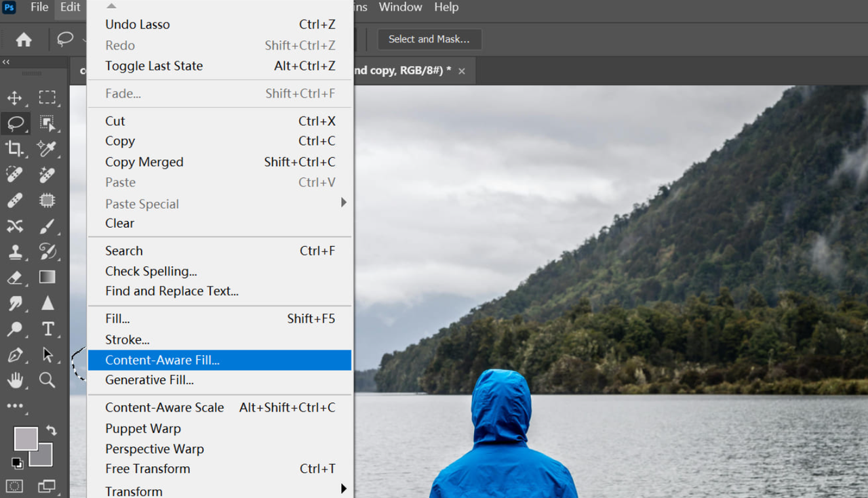Click Generative Fill in the menu
Screen dimensions: 868x498
(149, 380)
